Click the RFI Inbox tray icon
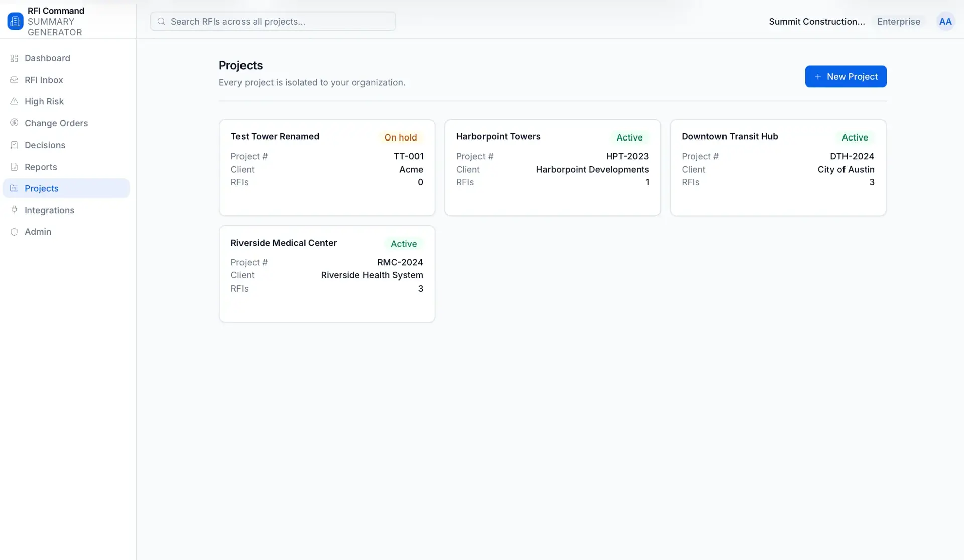Viewport: 964px width, 560px height. click(14, 80)
